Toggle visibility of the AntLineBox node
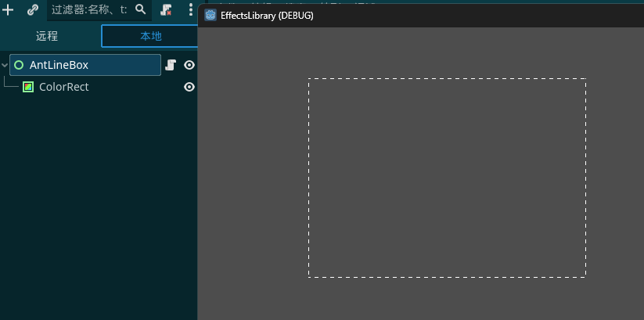This screenshot has width=644, height=320. tap(189, 65)
